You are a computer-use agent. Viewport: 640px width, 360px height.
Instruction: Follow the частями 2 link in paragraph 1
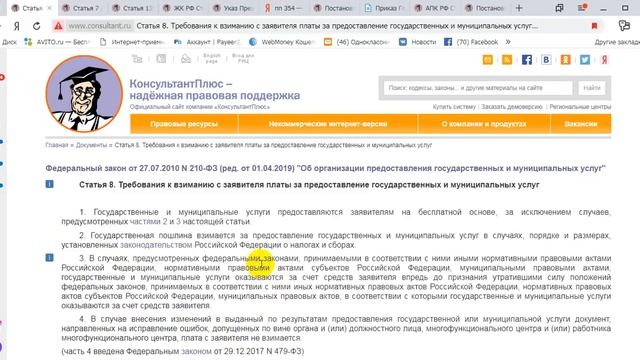(148, 222)
